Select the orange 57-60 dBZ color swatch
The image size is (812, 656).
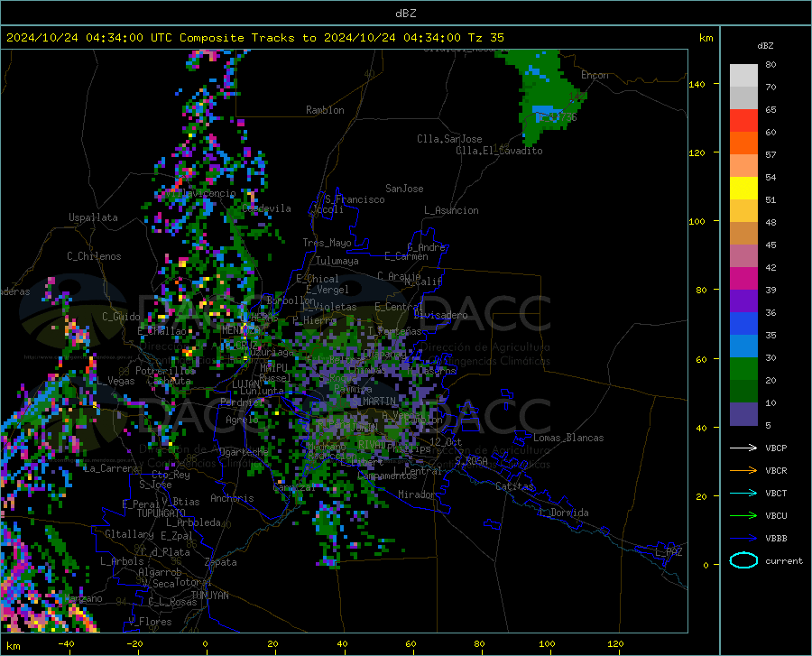pyautogui.click(x=743, y=143)
